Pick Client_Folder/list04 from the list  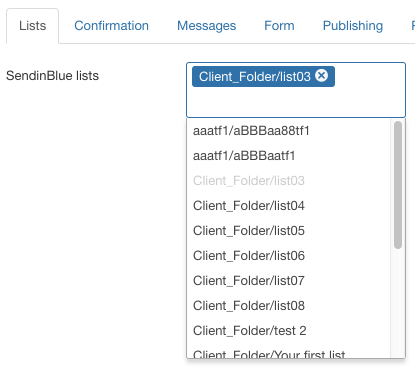tap(288, 206)
